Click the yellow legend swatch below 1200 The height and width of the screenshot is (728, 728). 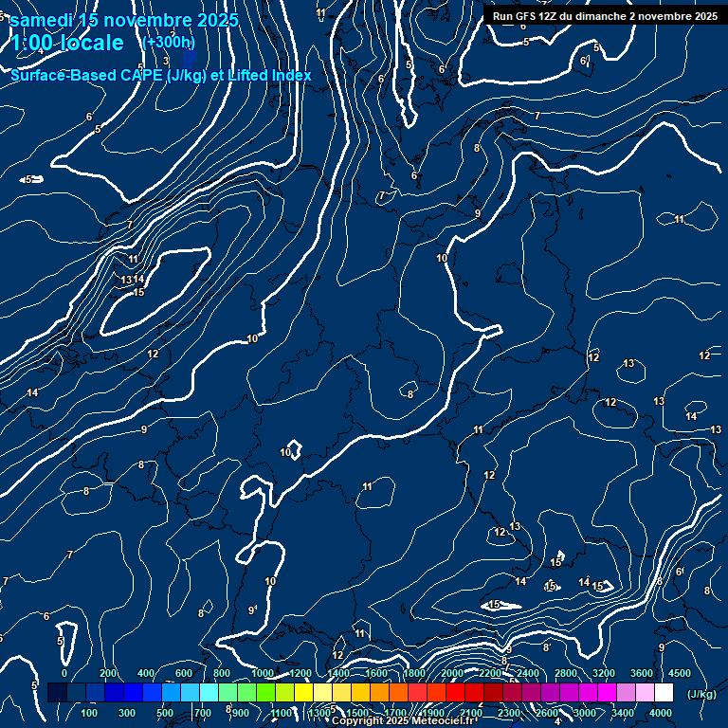point(303,693)
